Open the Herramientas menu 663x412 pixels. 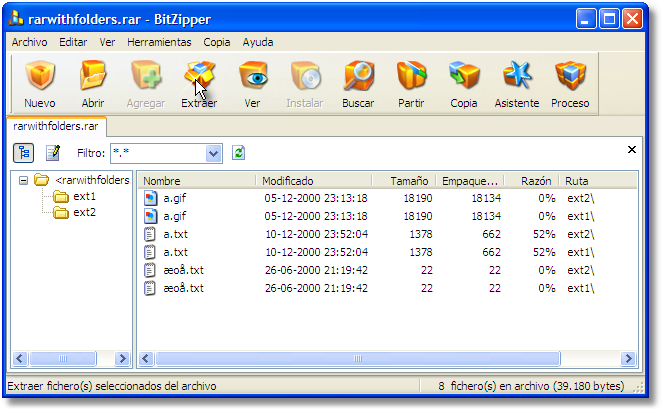(159, 42)
